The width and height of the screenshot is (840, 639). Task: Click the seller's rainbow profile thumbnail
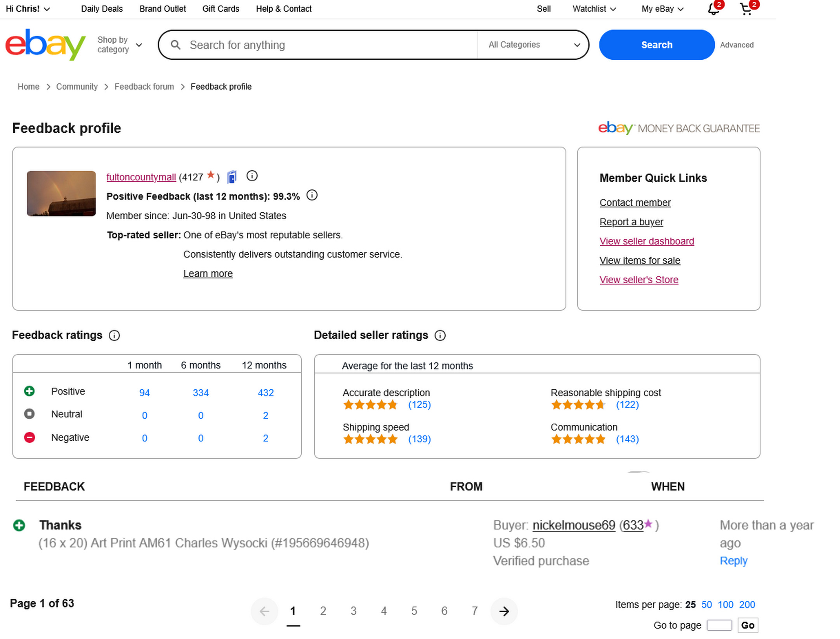61,193
